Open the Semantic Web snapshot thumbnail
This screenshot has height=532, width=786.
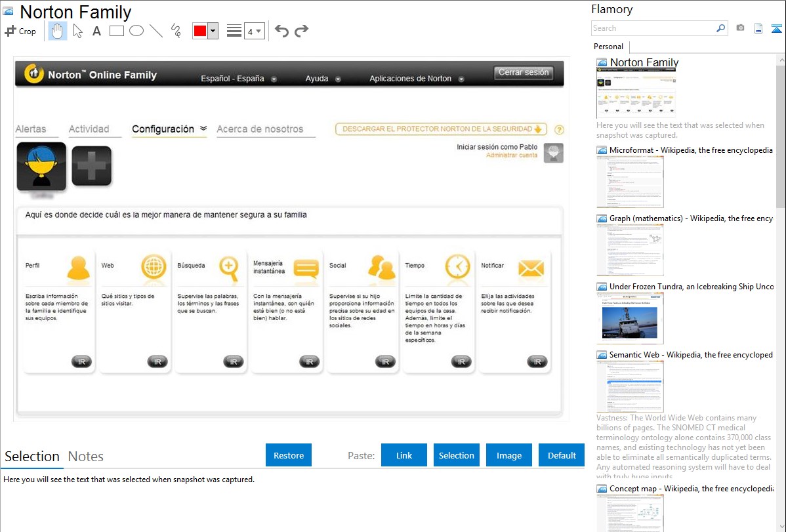point(630,386)
